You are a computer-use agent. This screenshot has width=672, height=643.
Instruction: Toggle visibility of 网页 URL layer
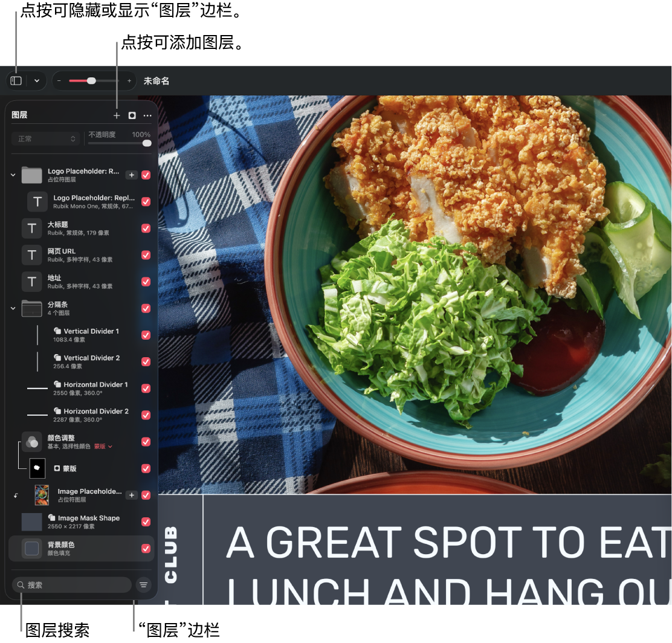[146, 255]
